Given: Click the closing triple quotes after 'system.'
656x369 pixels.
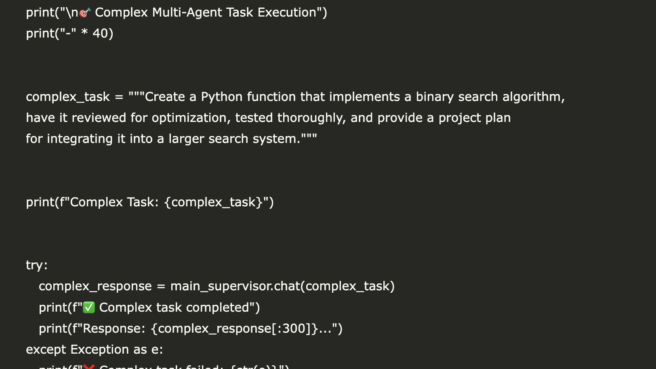Looking at the screenshot, I should click(309, 136).
